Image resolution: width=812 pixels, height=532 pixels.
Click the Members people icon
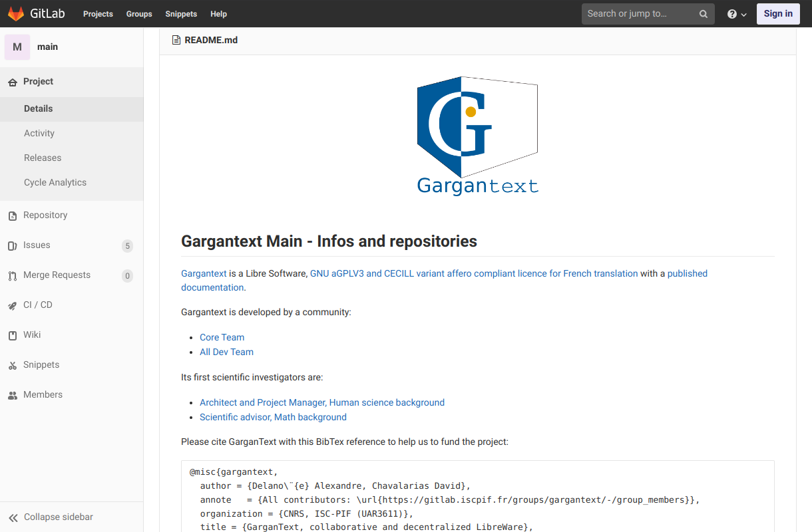12,395
